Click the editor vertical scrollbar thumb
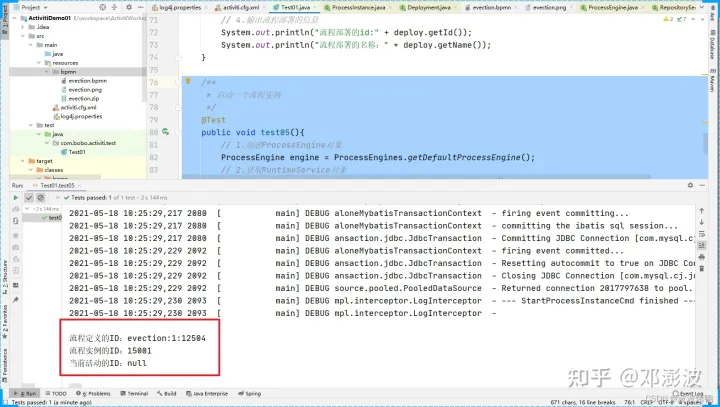The height and width of the screenshot is (407, 720). coord(705,143)
